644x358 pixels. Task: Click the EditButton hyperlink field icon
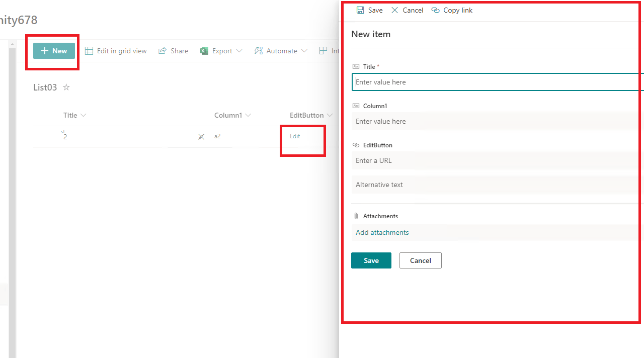click(x=356, y=145)
